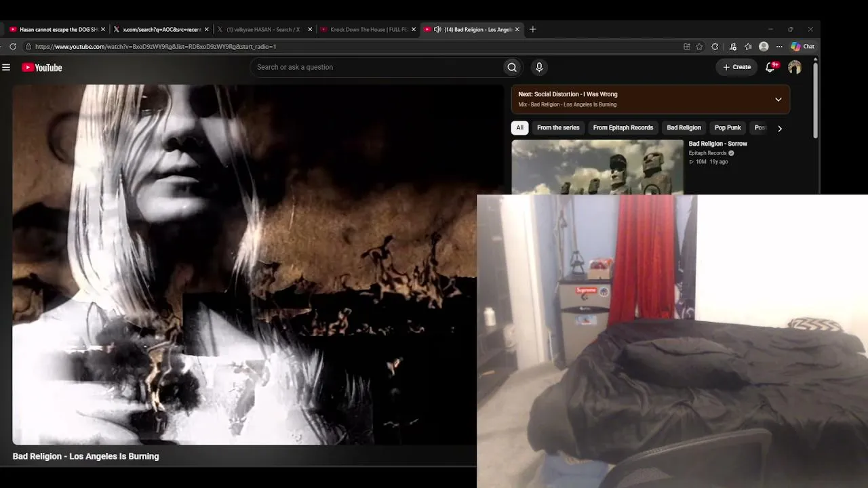868x488 pixels.
Task: Click the Create button
Action: pos(736,67)
